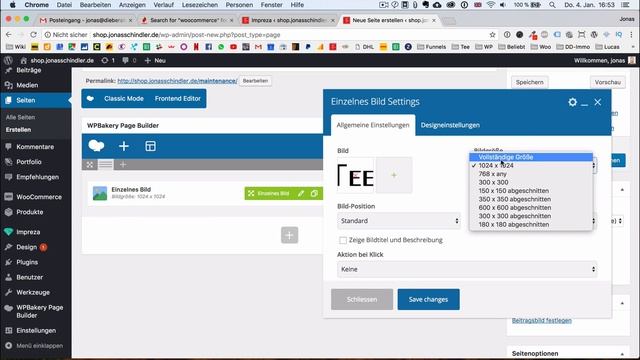Click Alle Seiten submenu item
This screenshot has width=640, height=360.
click(20, 117)
